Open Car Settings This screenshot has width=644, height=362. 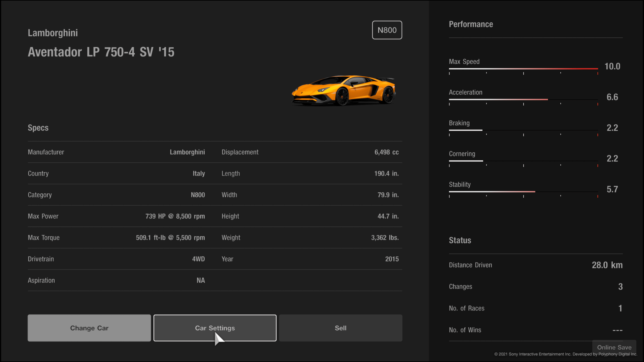(215, 328)
